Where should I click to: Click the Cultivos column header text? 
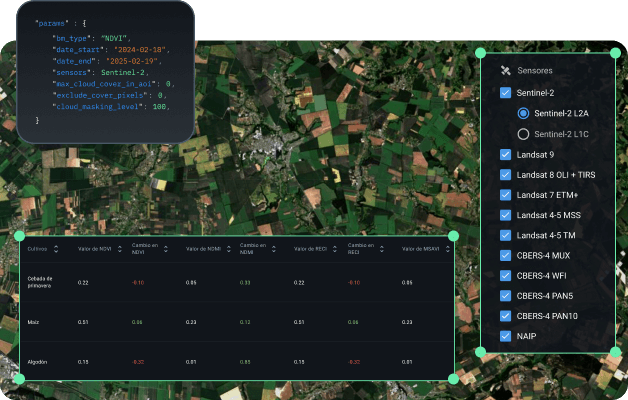tap(37, 249)
